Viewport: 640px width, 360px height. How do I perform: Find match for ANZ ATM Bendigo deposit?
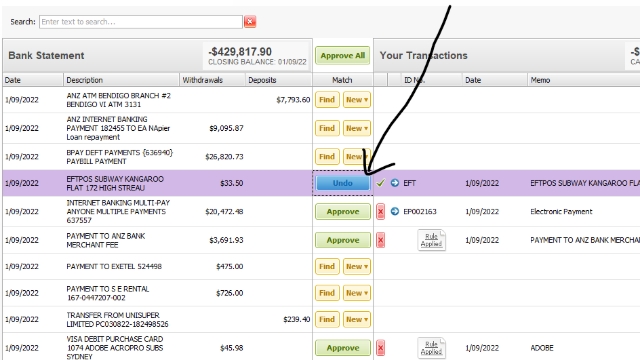tap(327, 100)
